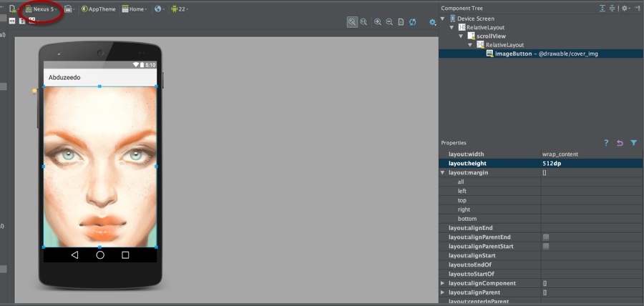This screenshot has width=644, height=306.
Task: Expand all nodes in Component Tree
Action: (x=602, y=8)
